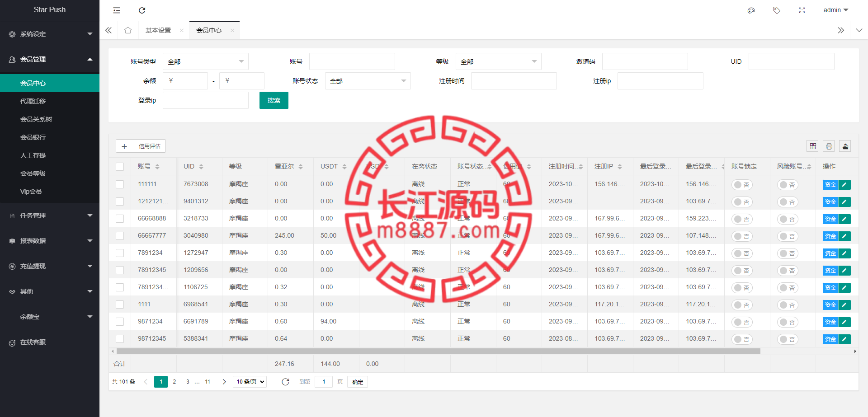Open the column filter grid icon
Image resolution: width=868 pixels, height=417 pixels.
point(813,146)
